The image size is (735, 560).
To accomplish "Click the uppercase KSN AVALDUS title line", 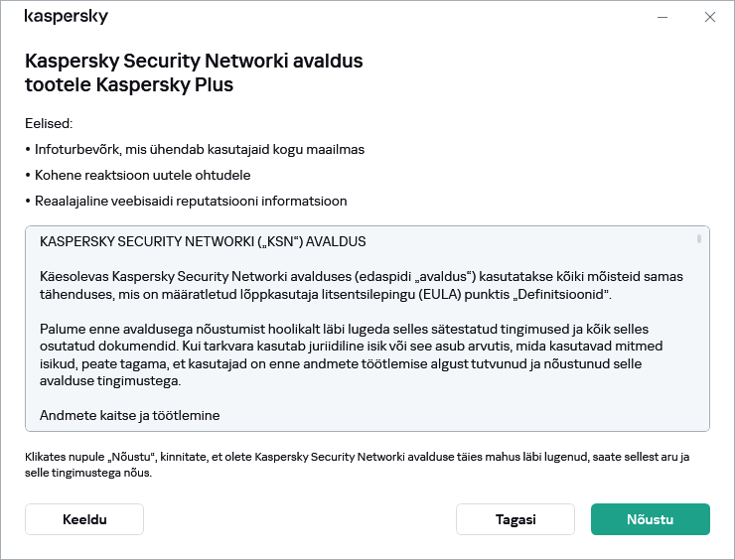I will coord(203,242).
